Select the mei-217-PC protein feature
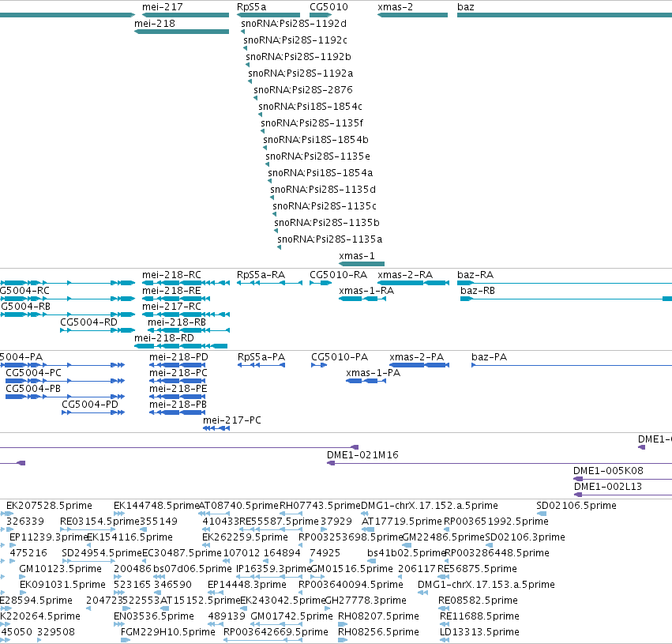The width and height of the screenshot is (672, 644). 216,428
